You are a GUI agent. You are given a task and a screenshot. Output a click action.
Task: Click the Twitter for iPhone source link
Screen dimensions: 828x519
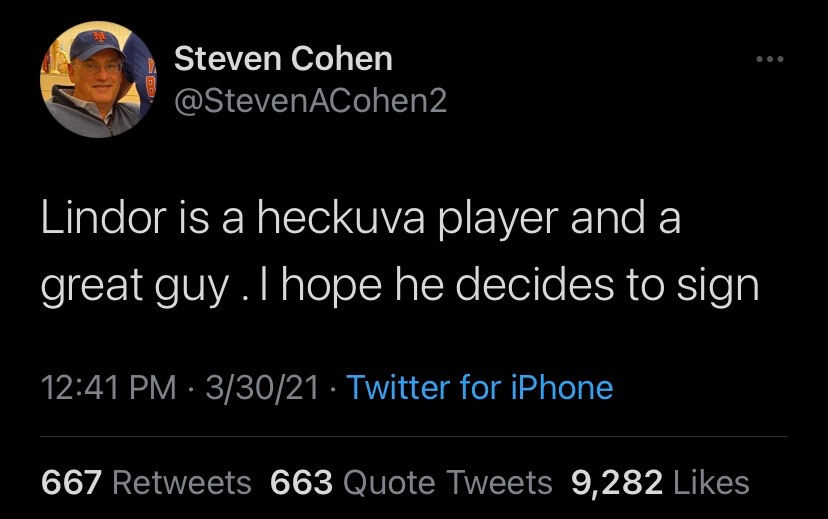click(x=479, y=387)
